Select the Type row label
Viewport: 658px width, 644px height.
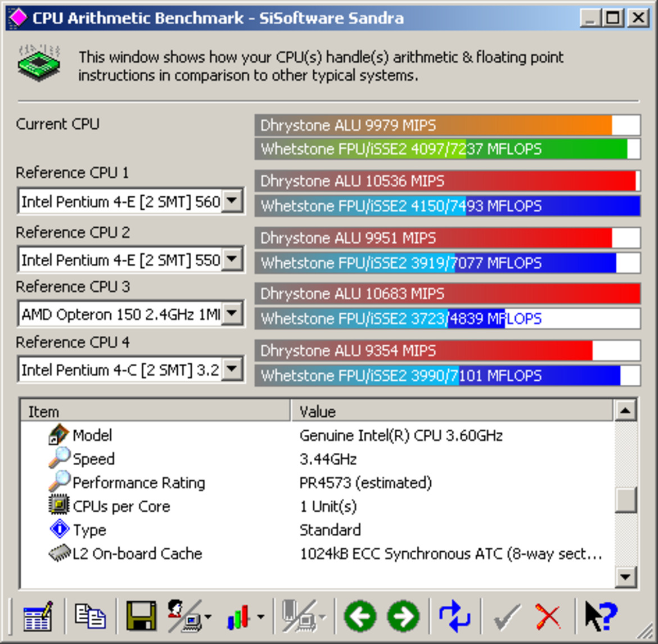(90, 530)
